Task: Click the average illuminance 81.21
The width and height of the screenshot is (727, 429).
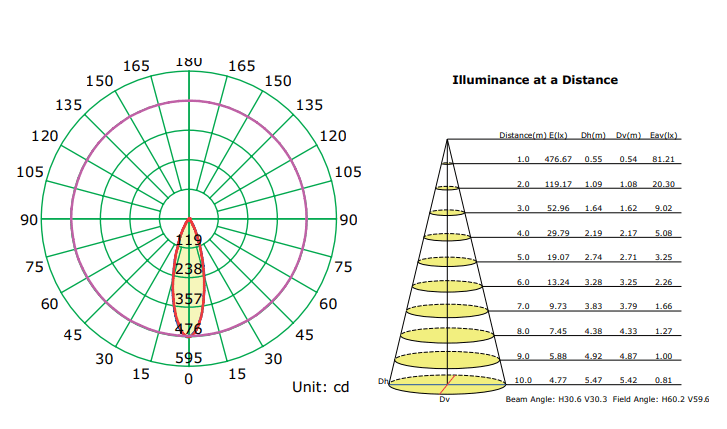Action: [663, 159]
